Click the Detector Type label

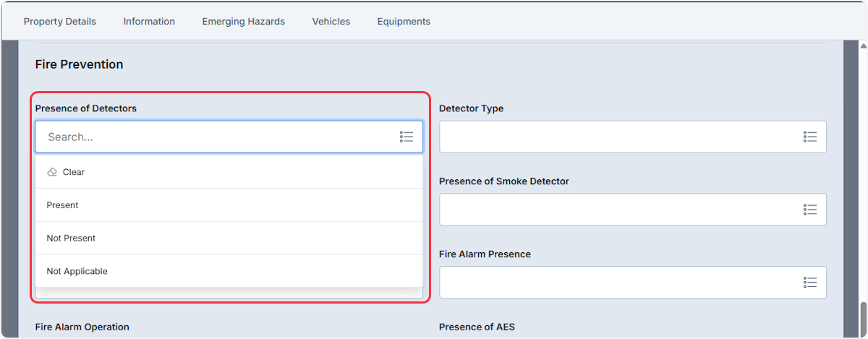tap(472, 108)
